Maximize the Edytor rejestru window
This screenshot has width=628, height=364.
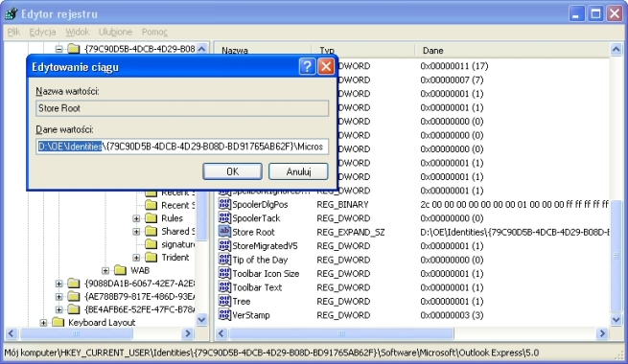pos(595,13)
